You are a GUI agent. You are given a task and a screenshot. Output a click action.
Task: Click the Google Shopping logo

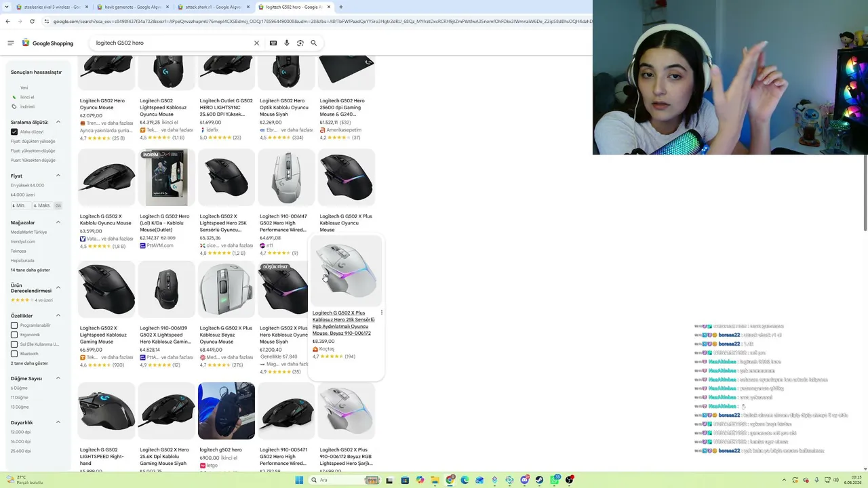point(47,43)
